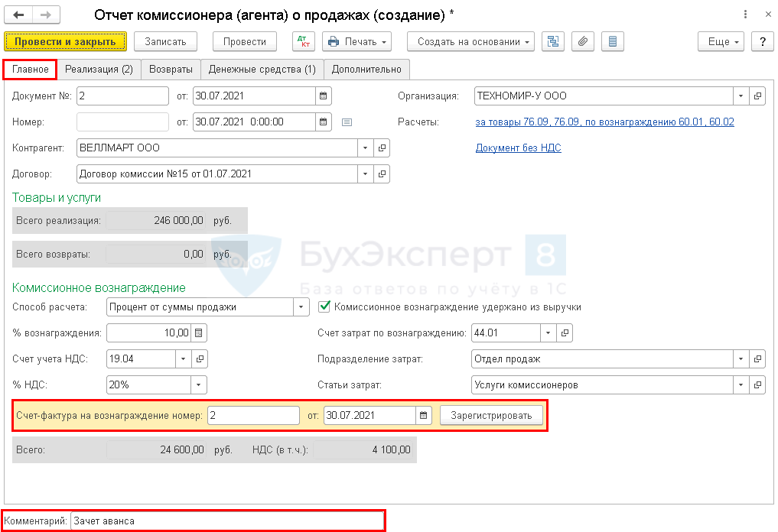Click the paperclip attachments icon
The image size is (778, 532).
582,41
